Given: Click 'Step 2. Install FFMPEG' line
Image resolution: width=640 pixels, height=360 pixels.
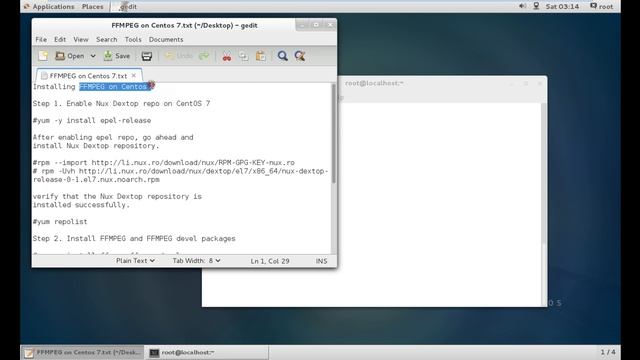Looking at the screenshot, I should coord(134,238).
